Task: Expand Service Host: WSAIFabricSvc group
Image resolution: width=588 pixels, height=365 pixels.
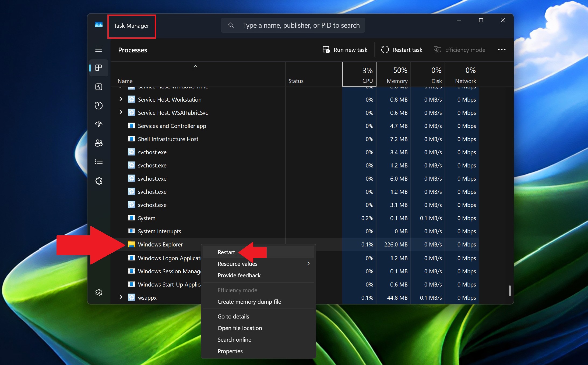Action: [121, 112]
